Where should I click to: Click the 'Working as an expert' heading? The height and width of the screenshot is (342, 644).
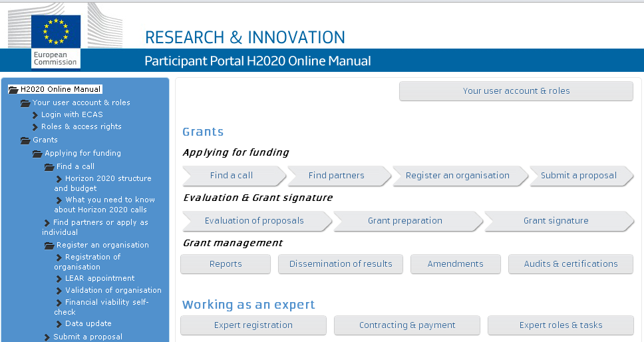248,305
